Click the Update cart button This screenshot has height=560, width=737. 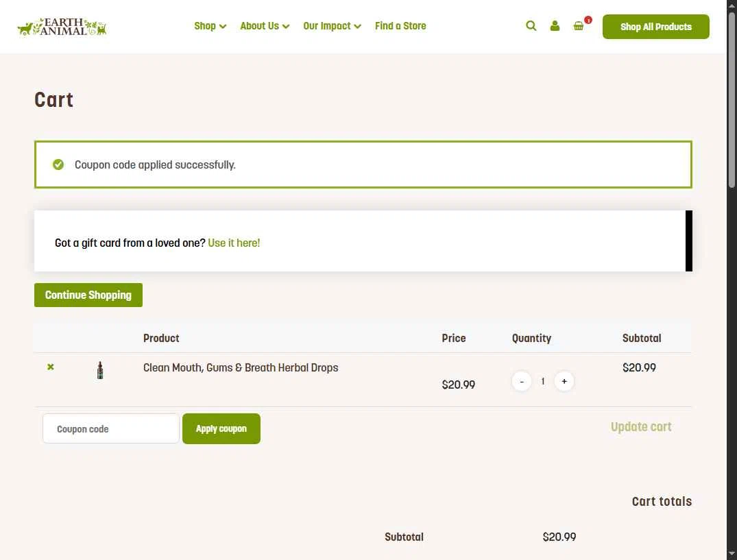point(641,427)
